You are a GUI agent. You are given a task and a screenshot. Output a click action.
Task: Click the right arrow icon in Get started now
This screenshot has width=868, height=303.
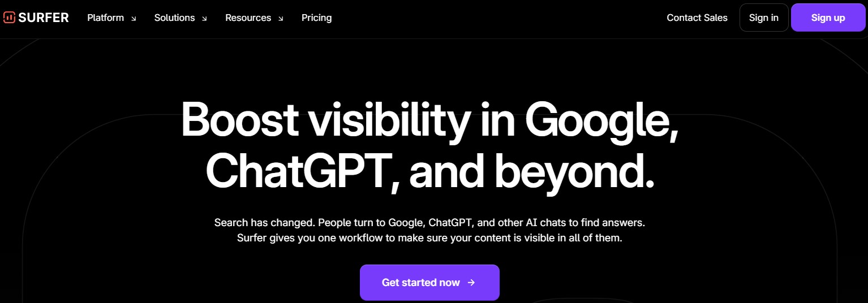pos(471,283)
